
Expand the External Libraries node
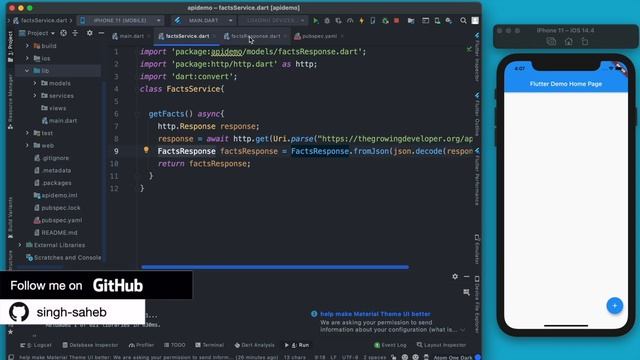20,245
